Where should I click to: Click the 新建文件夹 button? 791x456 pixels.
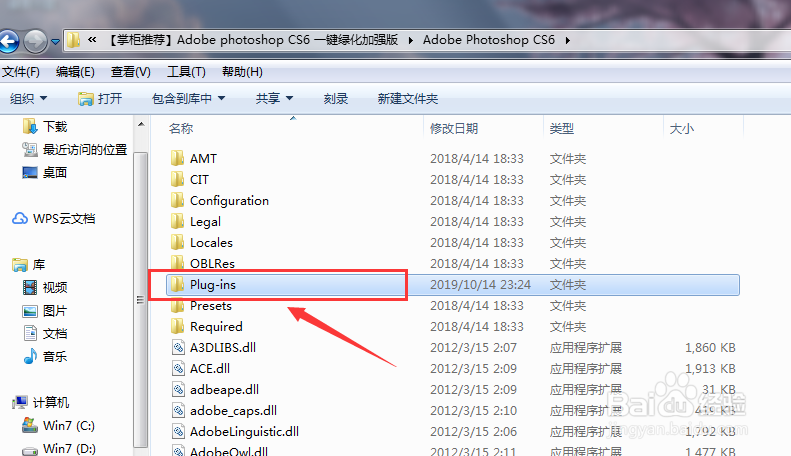pos(408,98)
